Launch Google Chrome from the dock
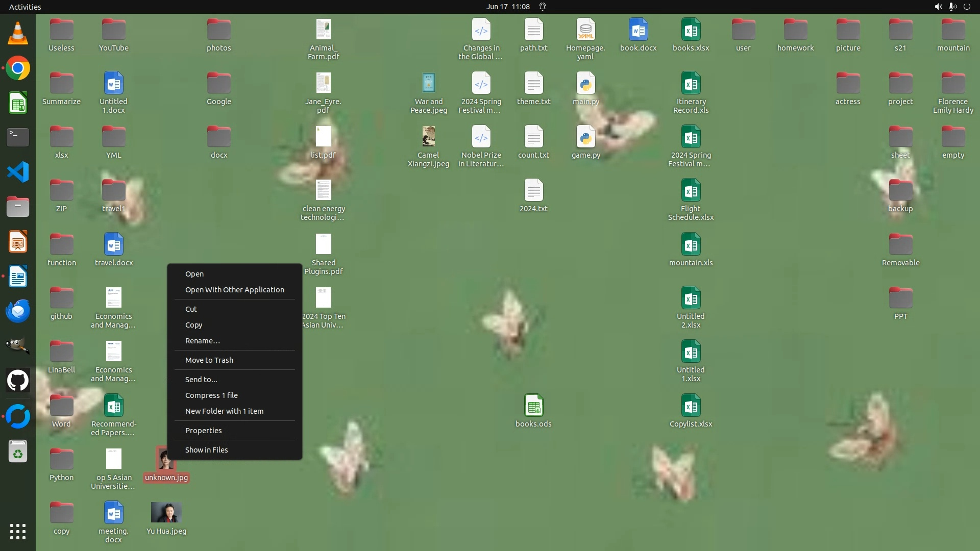980x551 pixels. point(18,68)
